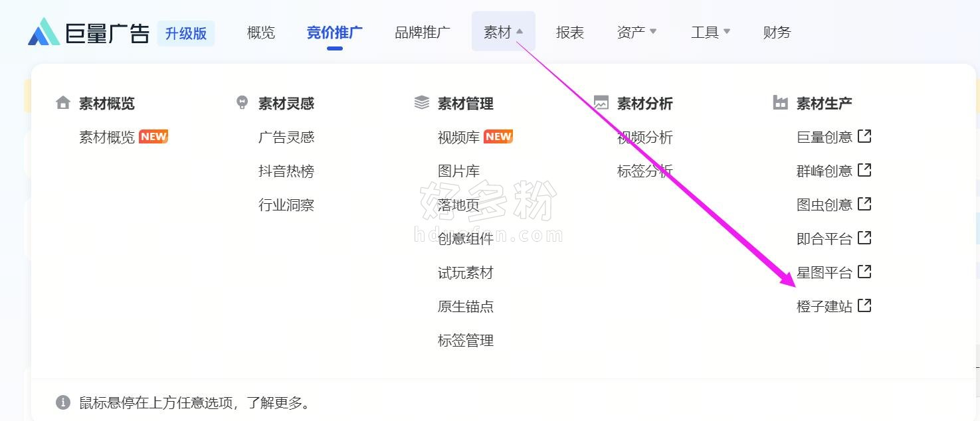980x421 pixels.
Task: Open 抖音热榜 link
Action: point(286,171)
